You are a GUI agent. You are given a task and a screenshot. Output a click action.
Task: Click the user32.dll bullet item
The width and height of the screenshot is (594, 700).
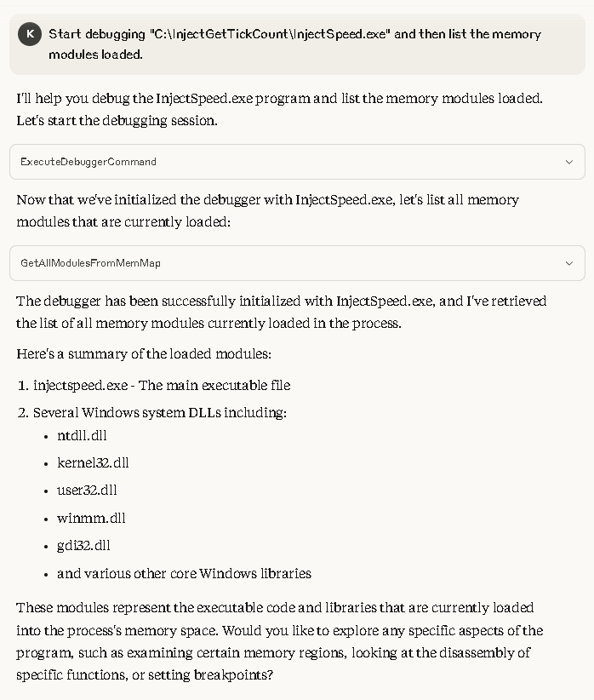coord(87,491)
